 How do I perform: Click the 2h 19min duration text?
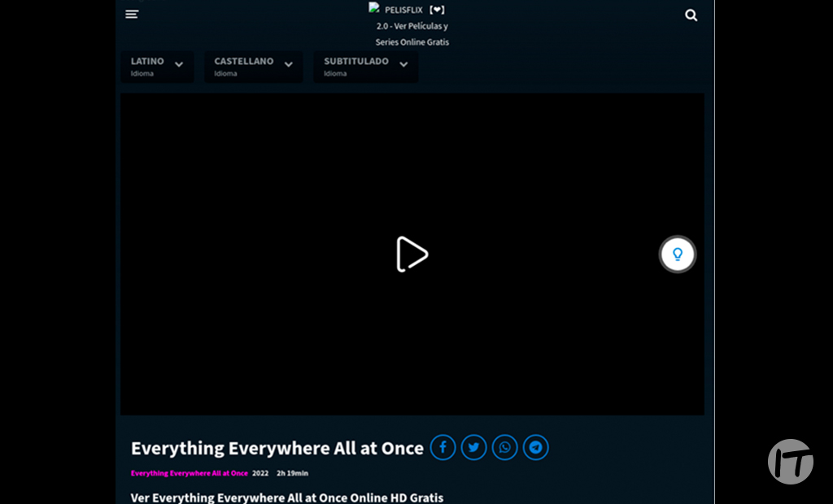click(292, 472)
